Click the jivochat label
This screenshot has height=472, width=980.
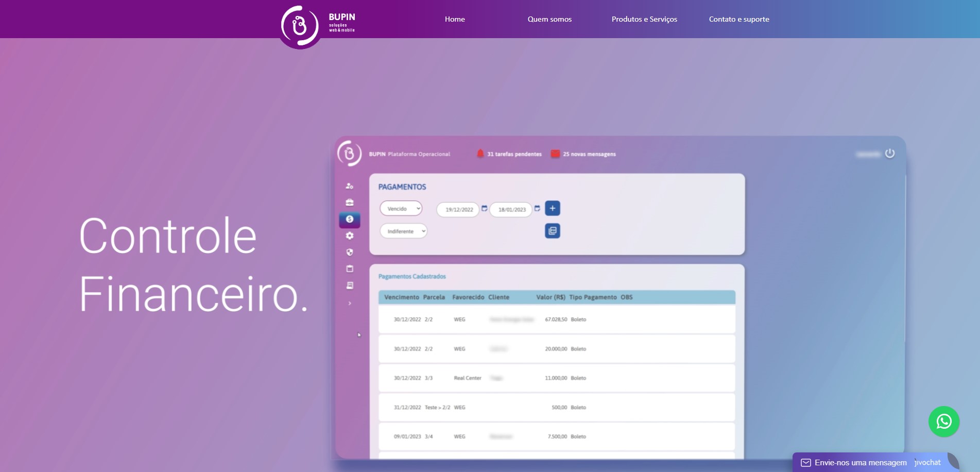927,463
